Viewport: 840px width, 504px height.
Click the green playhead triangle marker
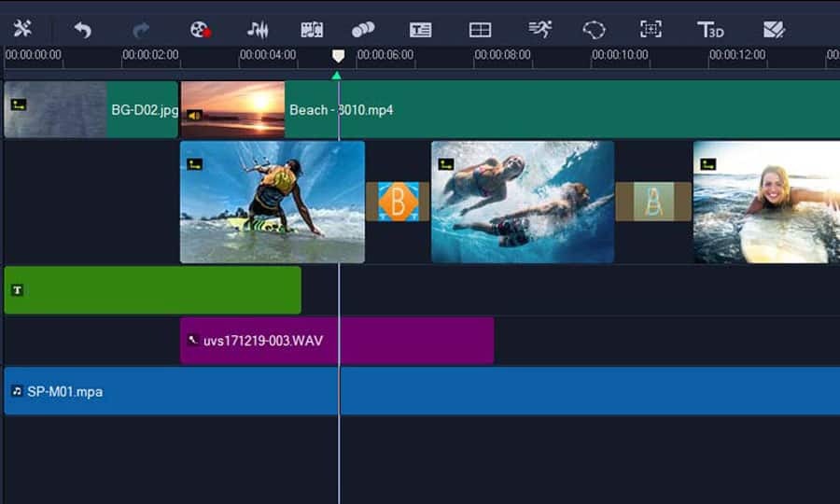336,76
